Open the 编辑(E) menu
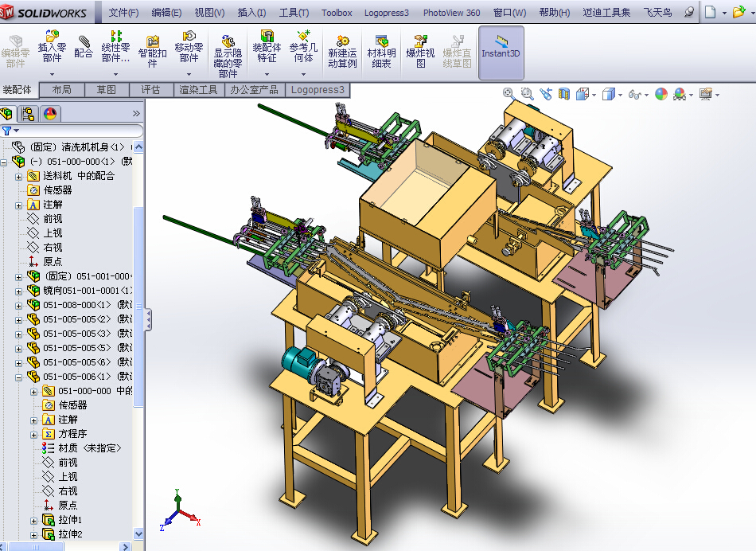Screen dimensions: 756x551 coord(166,13)
